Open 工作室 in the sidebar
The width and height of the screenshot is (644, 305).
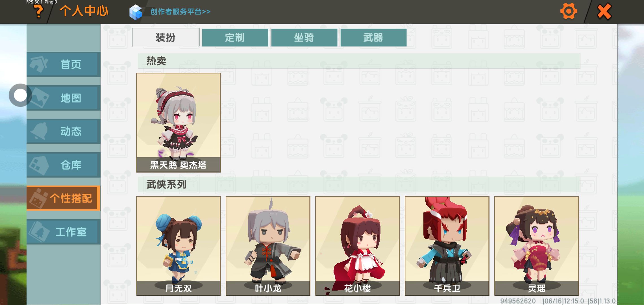64,232
